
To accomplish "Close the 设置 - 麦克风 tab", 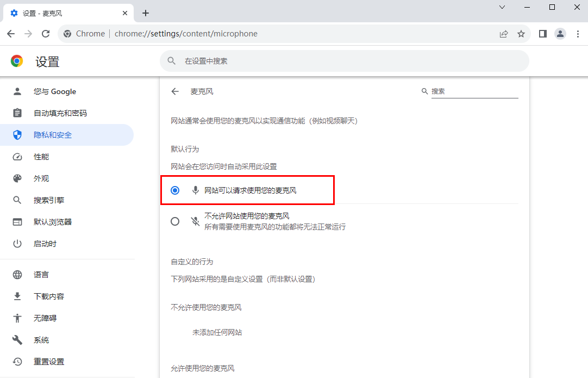I will pyautogui.click(x=125, y=13).
